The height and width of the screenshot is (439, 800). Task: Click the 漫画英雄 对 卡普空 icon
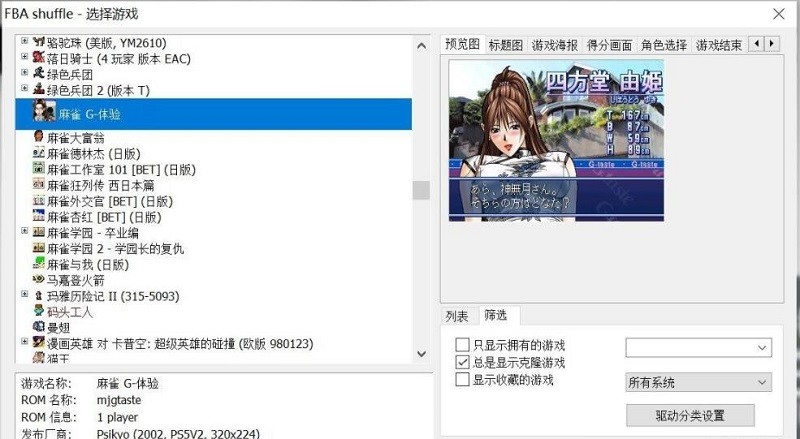(39, 343)
